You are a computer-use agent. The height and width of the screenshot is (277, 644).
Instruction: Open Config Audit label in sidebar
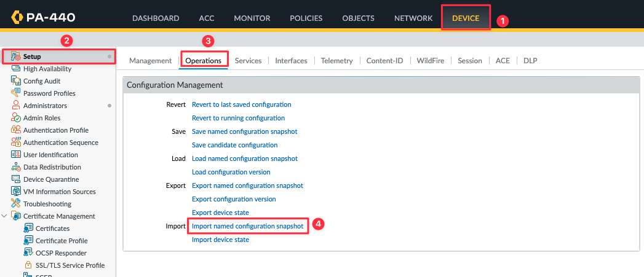coord(42,81)
